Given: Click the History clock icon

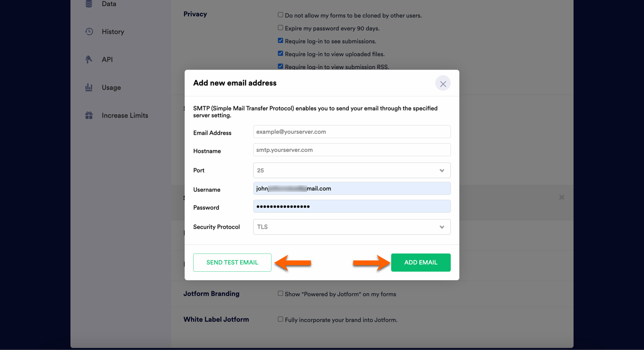Looking at the screenshot, I should click(89, 32).
